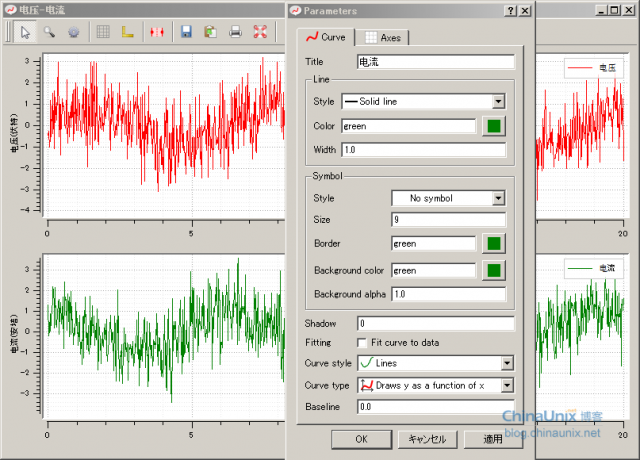Expand the Symbol Style dropdown
This screenshot has width=640, height=460.
(x=498, y=198)
